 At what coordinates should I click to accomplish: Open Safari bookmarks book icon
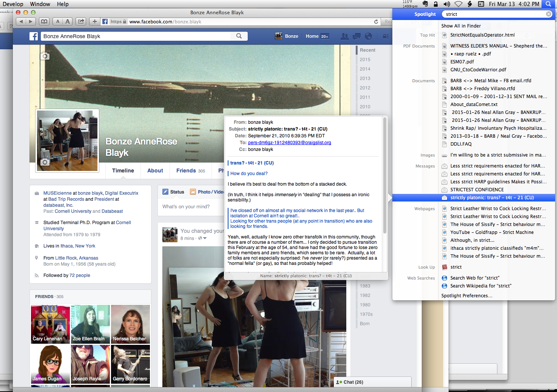pos(44,22)
